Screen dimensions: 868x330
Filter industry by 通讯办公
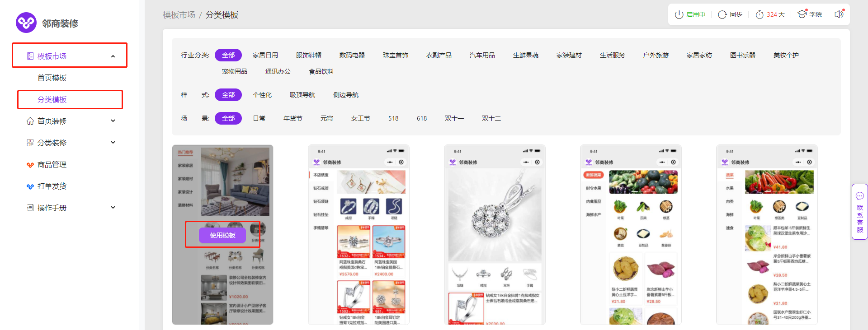tap(278, 71)
